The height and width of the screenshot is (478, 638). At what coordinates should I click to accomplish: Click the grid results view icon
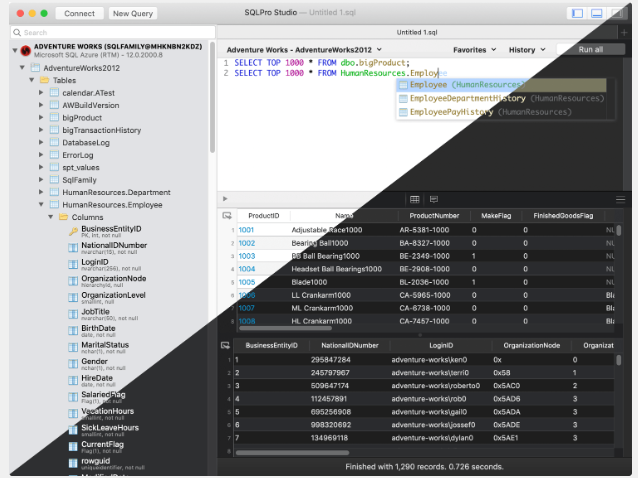pyautogui.click(x=415, y=199)
